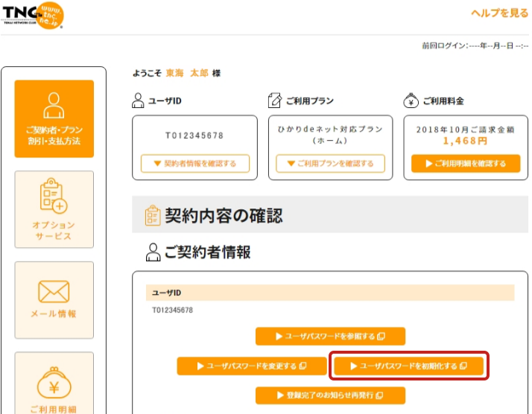This screenshot has height=414, width=532.
Task: Open the ヘルプを見る link
Action: click(x=499, y=13)
